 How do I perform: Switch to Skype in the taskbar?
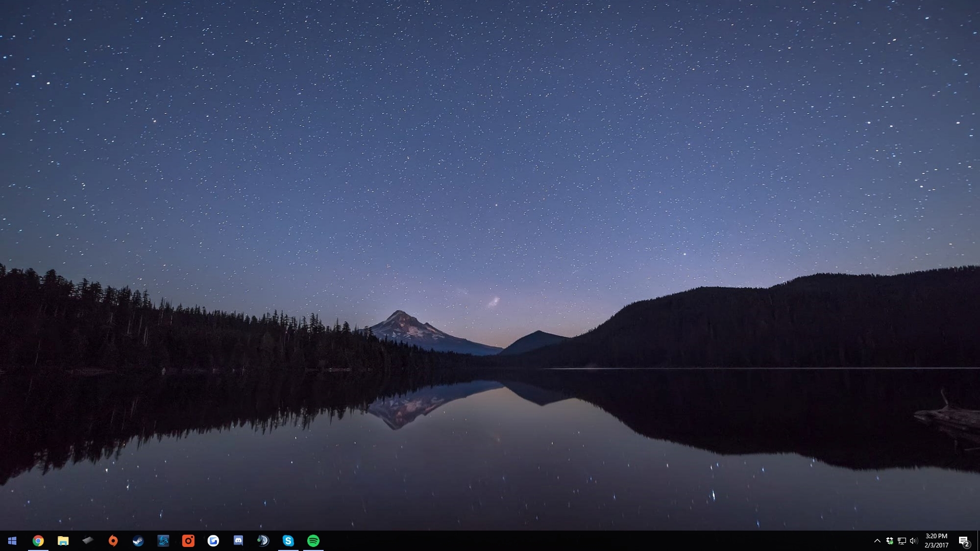[288, 541]
